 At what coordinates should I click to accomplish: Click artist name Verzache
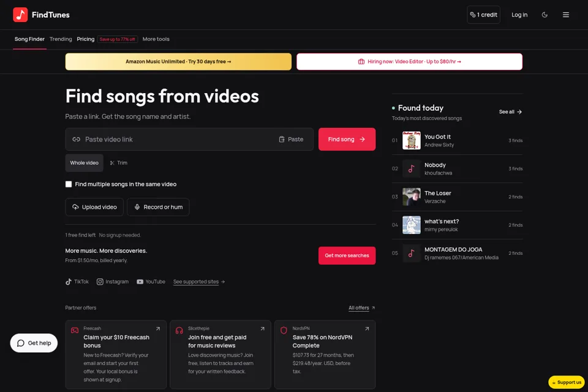435,202
